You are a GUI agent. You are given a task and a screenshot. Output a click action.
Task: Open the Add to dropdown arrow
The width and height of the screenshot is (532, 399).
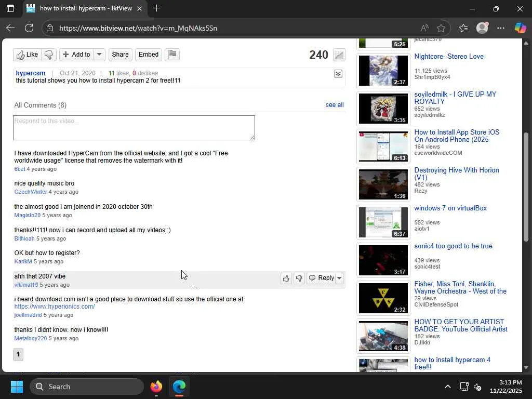(99, 55)
